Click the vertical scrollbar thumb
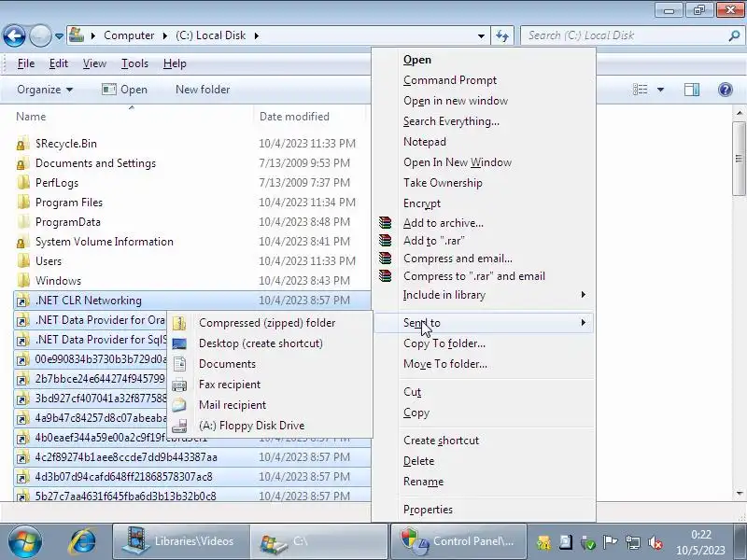 pos(739,158)
